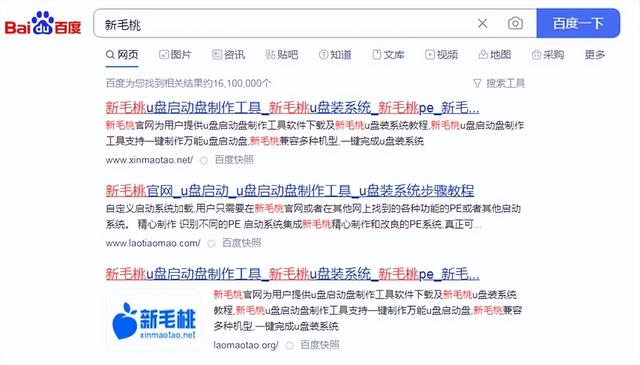Click icon beside laotiaomao.com 百度快照
Screen dimensions: 640x365
[211, 244]
